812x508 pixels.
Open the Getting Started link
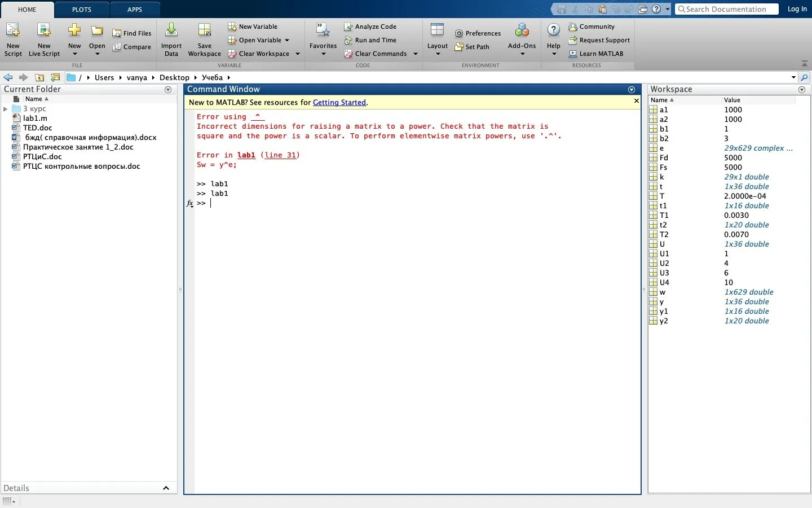pyautogui.click(x=339, y=103)
